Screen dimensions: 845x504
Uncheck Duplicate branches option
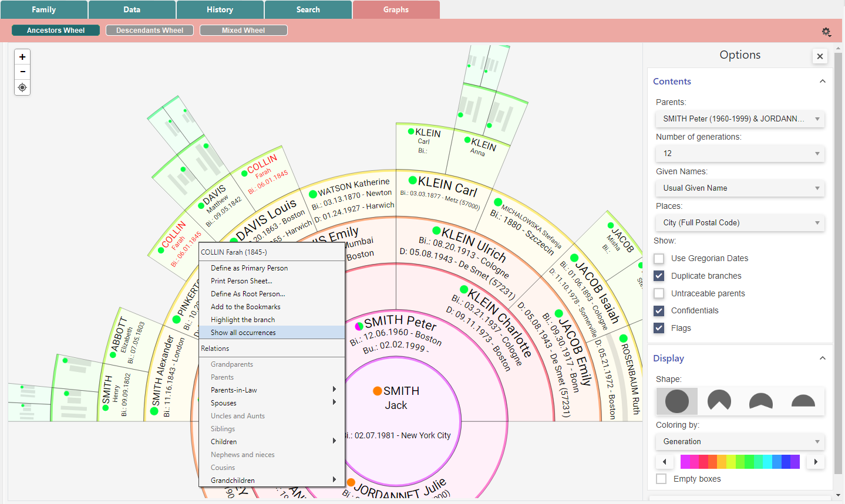[659, 276]
